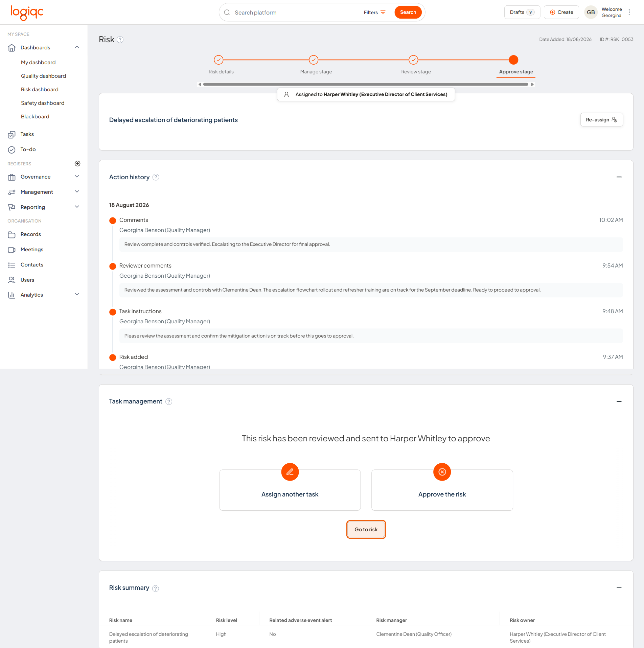The width and height of the screenshot is (644, 648).
Task: Click the Task management help icon
Action: 169,401
